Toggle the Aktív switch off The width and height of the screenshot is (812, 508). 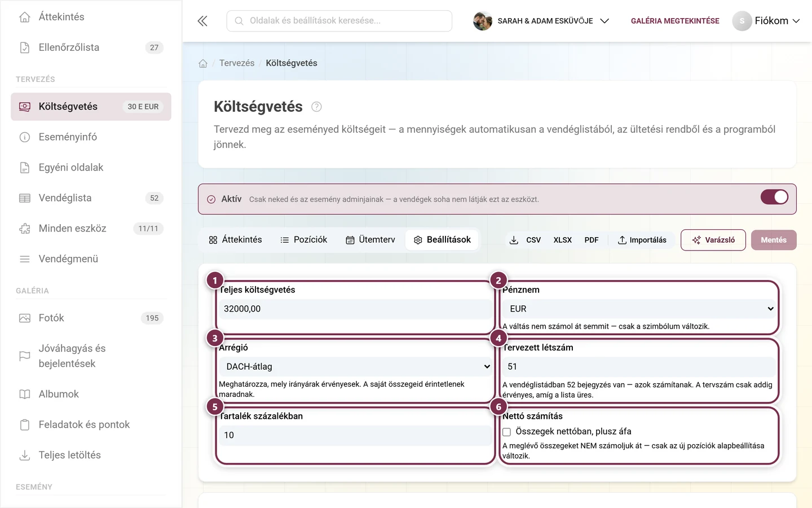(x=774, y=196)
